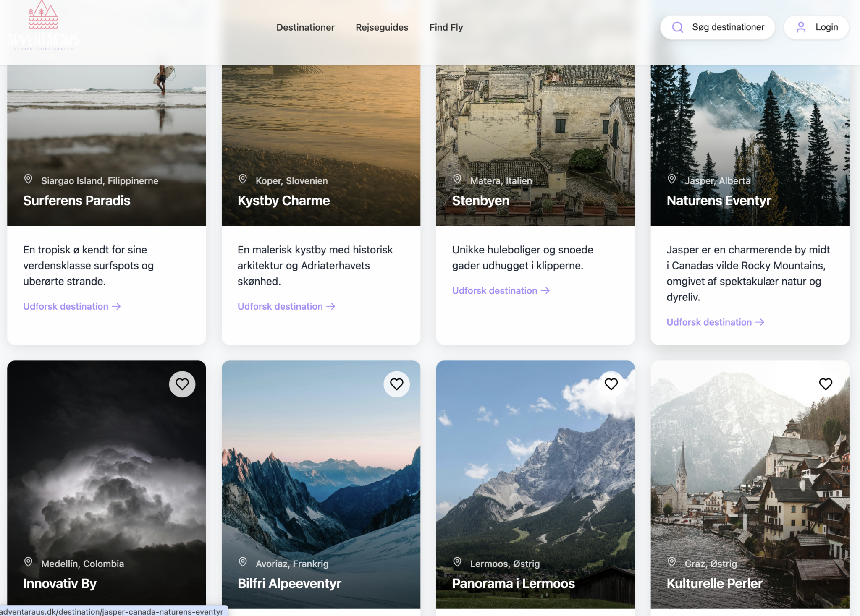Screen dimensions: 860x616
Task: Click the user profile icon beside Login
Action: coord(801,27)
